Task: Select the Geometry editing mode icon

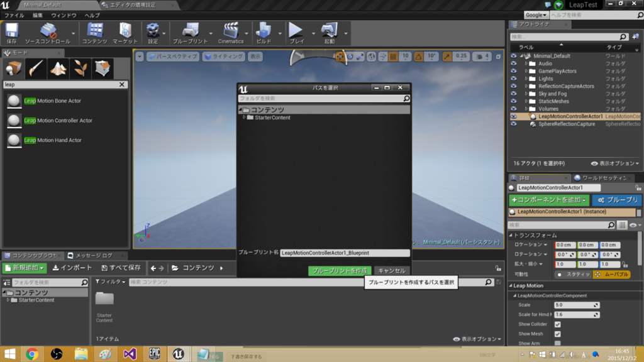Action: (103, 68)
